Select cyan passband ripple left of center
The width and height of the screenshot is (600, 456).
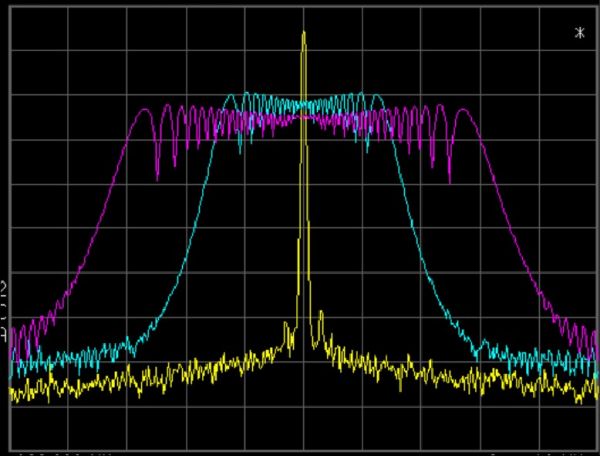(250, 103)
